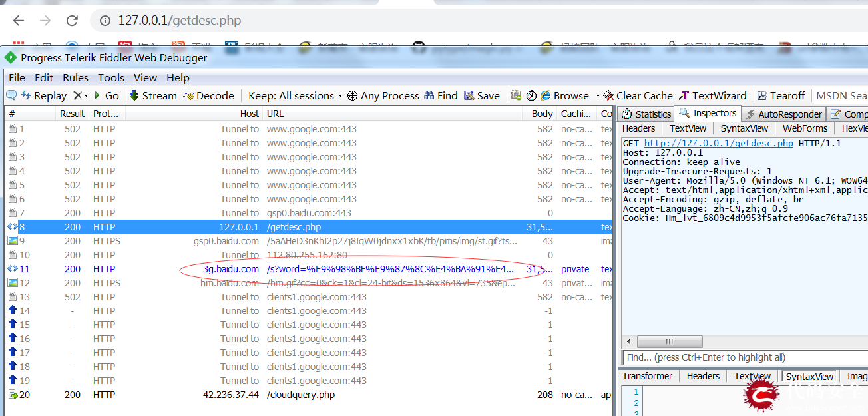The image size is (868, 416).
Task: Click the Tearoff toolbar button
Action: tap(781, 95)
